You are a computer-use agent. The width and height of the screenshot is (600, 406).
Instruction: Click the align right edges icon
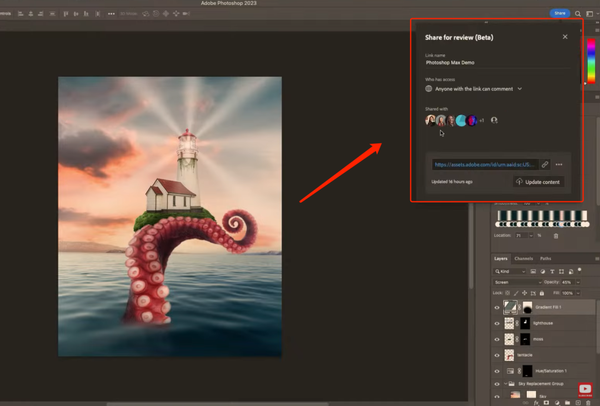pos(41,14)
